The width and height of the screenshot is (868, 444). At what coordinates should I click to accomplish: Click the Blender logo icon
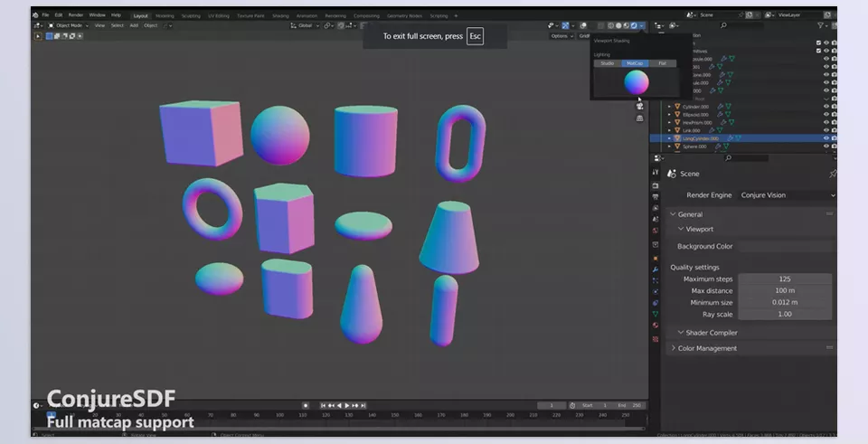click(35, 15)
